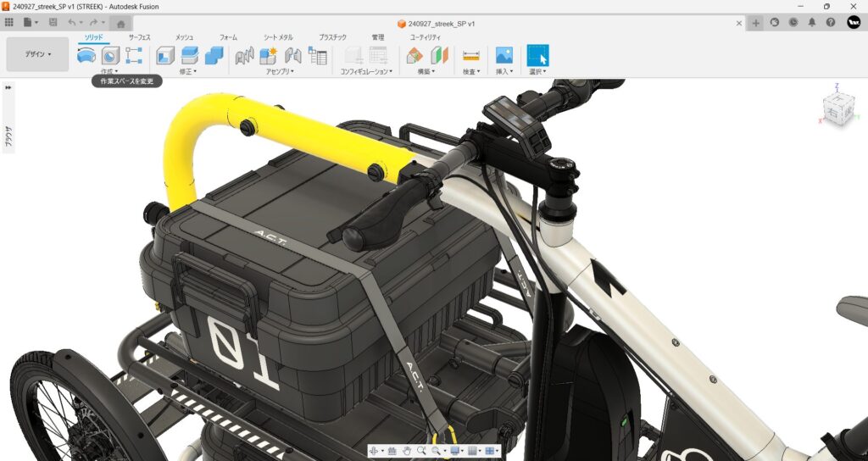
Task: Switch to the 管理 tab
Action: click(377, 37)
